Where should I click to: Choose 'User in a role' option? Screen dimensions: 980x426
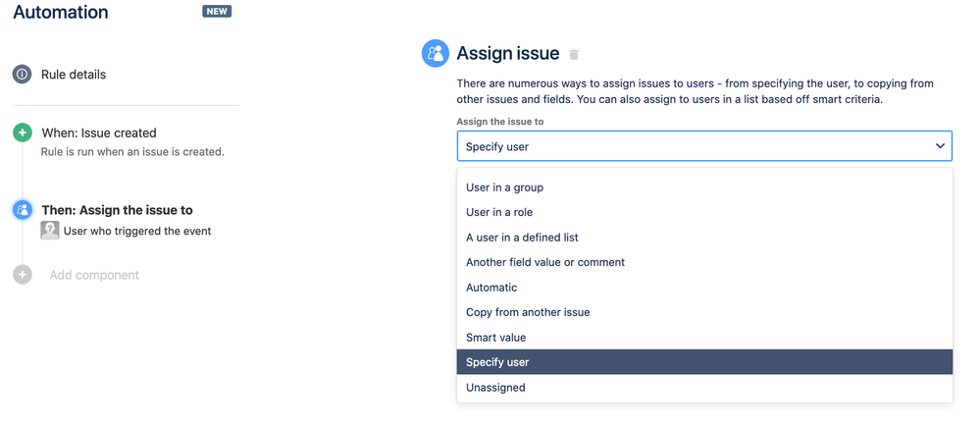tap(499, 212)
